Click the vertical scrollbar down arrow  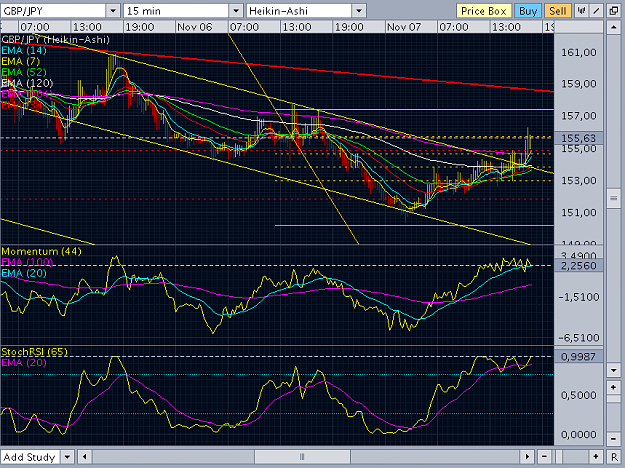[x=613, y=370]
